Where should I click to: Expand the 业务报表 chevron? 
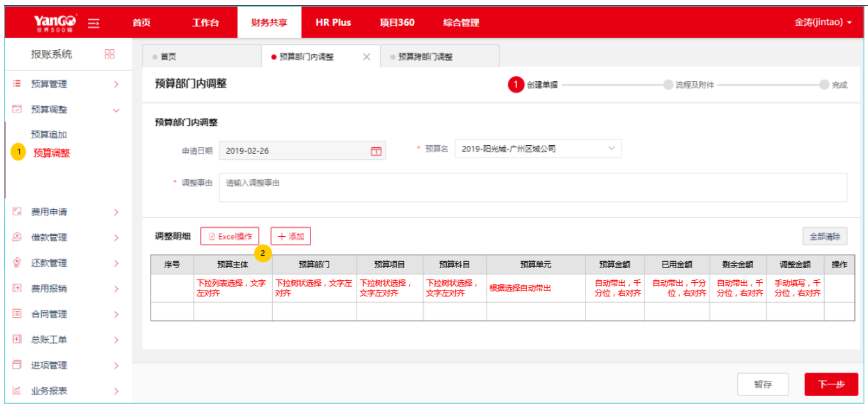point(116,391)
